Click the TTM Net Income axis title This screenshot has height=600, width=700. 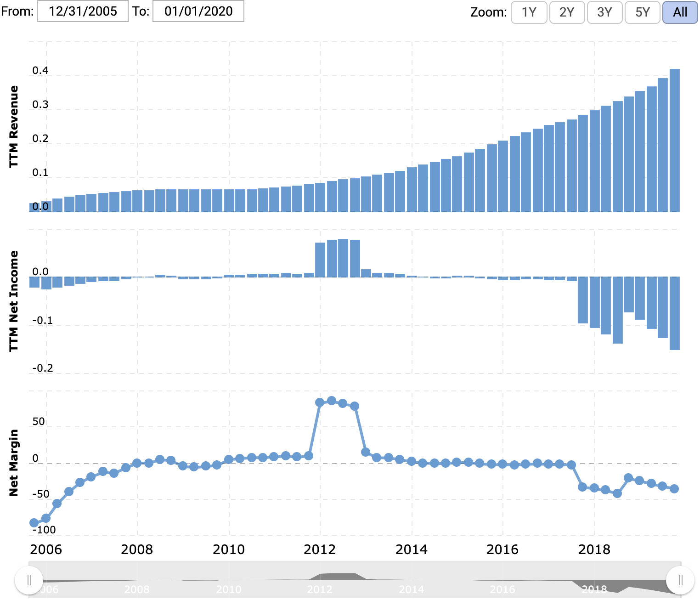(x=14, y=301)
